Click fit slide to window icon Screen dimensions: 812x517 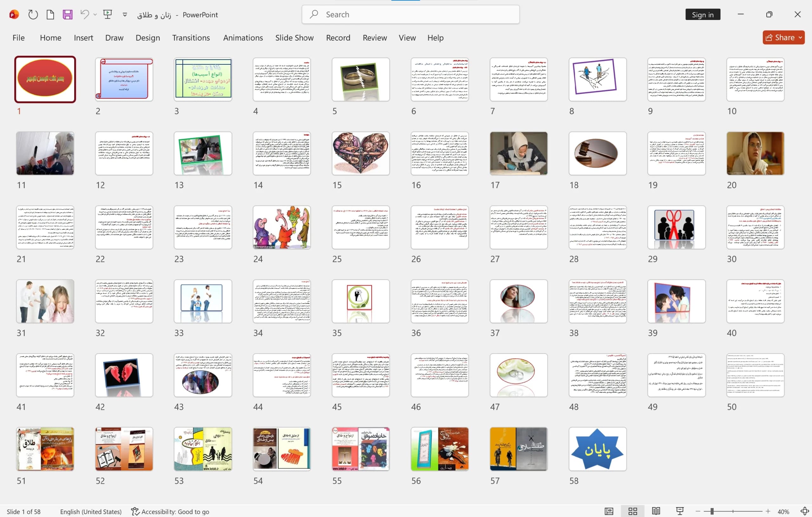point(805,511)
